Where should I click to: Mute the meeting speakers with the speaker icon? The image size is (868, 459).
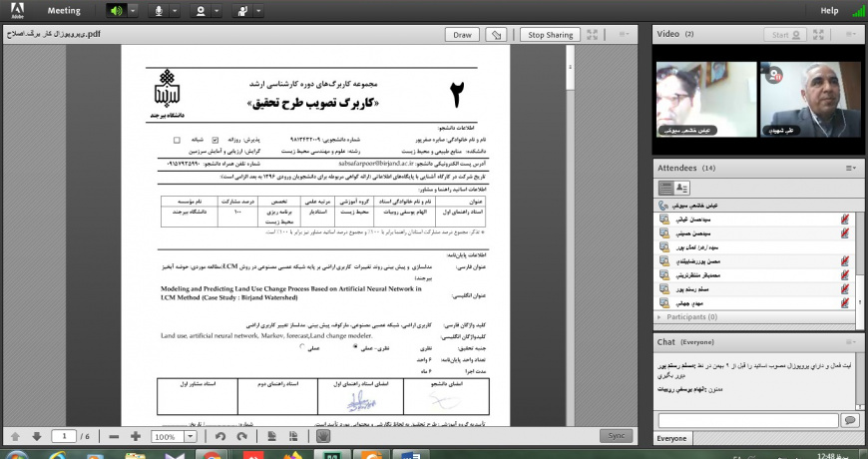click(117, 11)
